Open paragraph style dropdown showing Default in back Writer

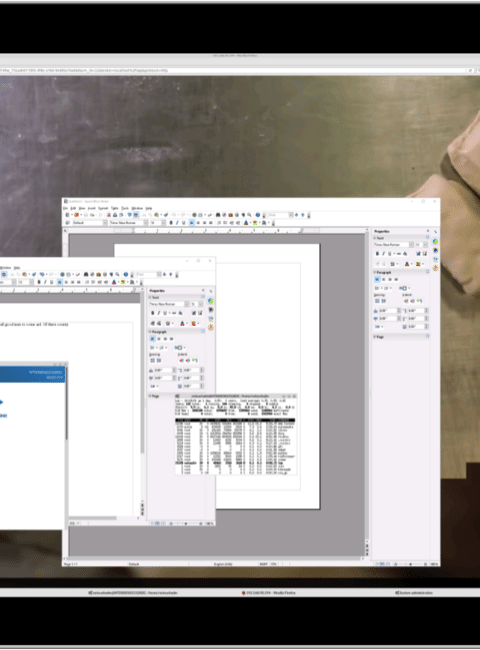pyautogui.click(x=105, y=223)
